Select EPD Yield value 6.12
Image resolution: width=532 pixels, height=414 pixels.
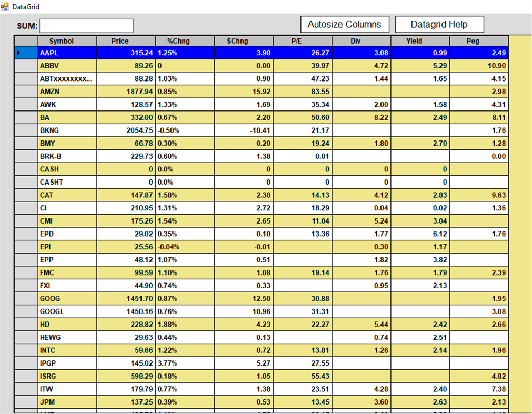click(x=420, y=234)
